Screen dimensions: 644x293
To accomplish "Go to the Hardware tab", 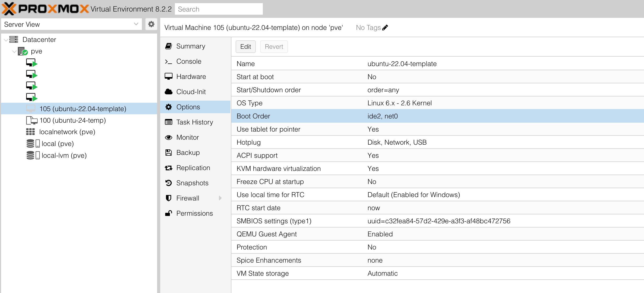I will 191,77.
